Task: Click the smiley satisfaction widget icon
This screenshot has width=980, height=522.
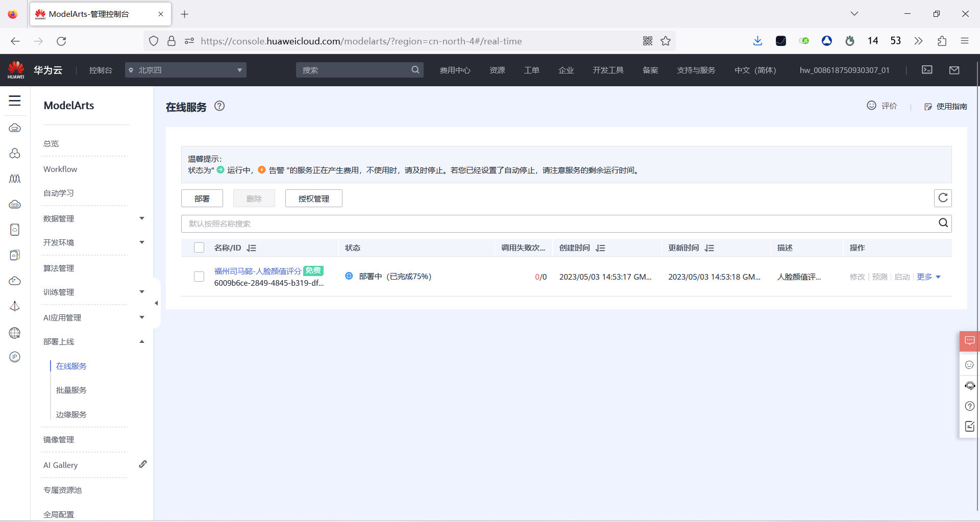Action: tap(970, 365)
